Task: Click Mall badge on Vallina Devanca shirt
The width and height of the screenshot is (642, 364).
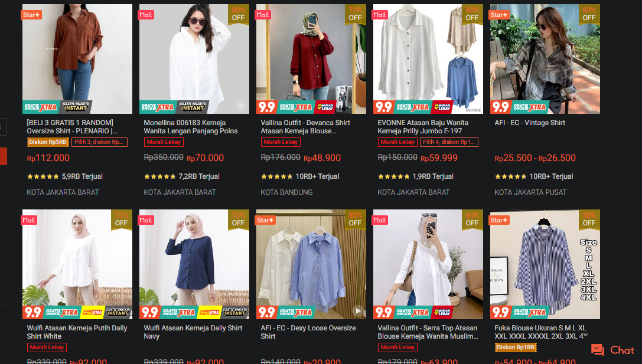Action: pyautogui.click(x=263, y=15)
